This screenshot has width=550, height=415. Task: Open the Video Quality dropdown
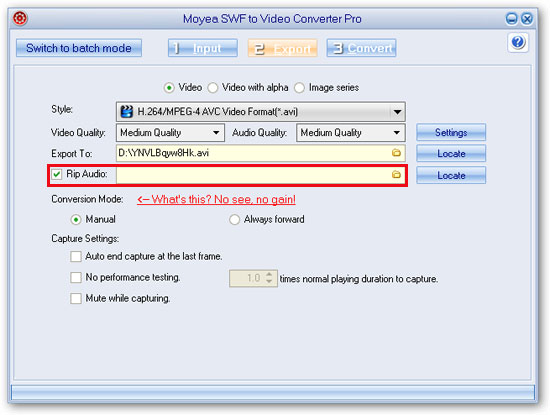[216, 133]
